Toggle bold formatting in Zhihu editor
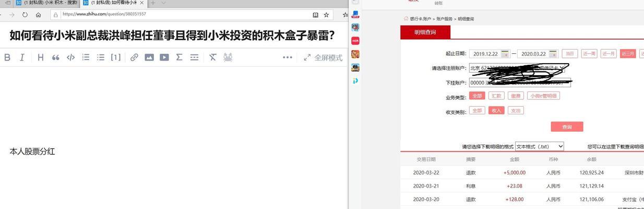This screenshot has width=644, height=209. 7,57
